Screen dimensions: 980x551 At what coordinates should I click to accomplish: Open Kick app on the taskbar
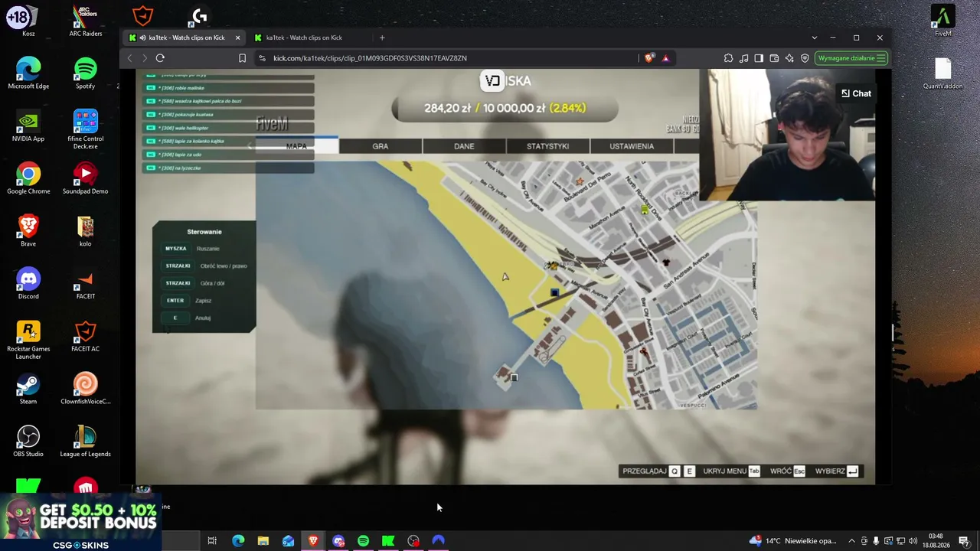(x=388, y=541)
